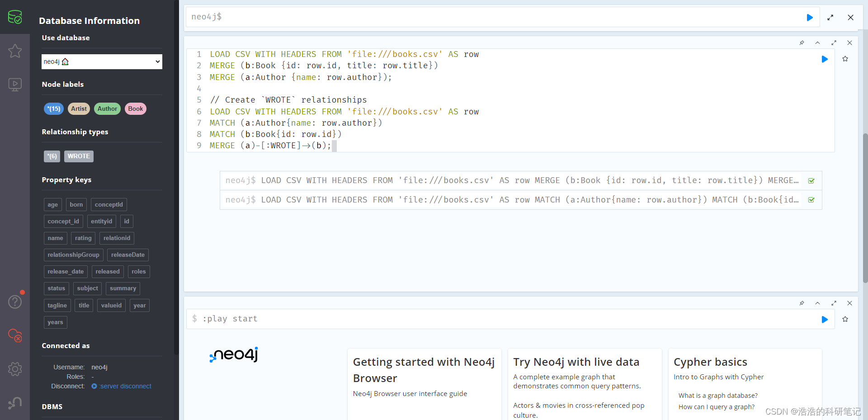Screen dimensions: 868x420
Task: Close the LOAD CSV result frame
Action: tap(849, 42)
